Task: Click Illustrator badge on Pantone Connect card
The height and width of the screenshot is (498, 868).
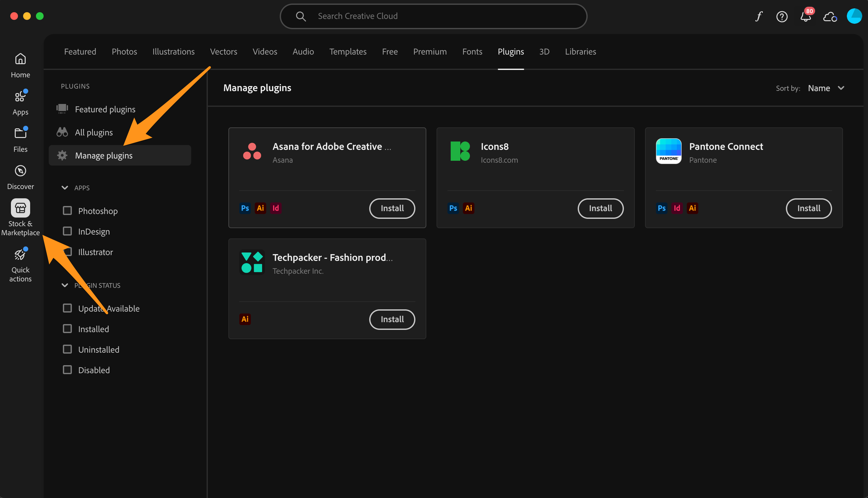Action: click(692, 208)
